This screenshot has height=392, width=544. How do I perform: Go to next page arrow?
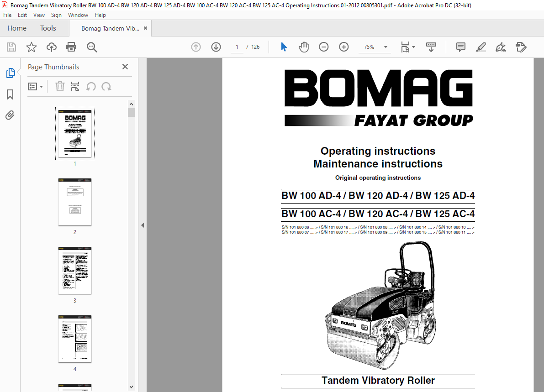(216, 47)
